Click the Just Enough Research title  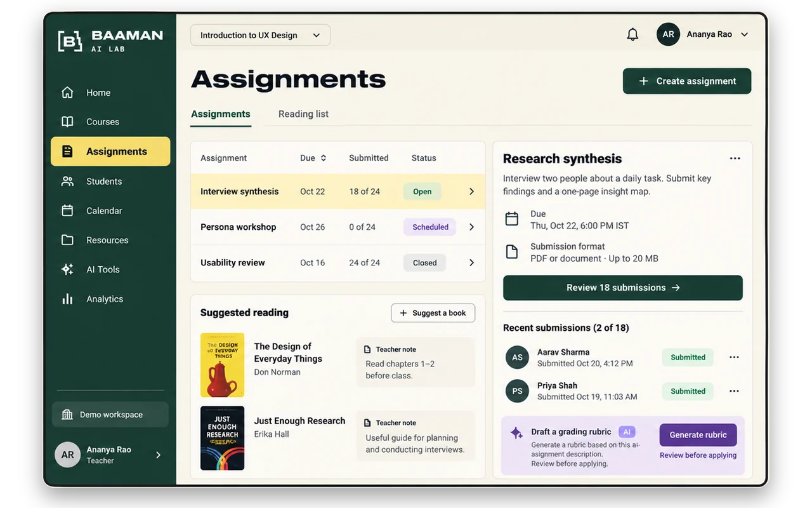[299, 421]
